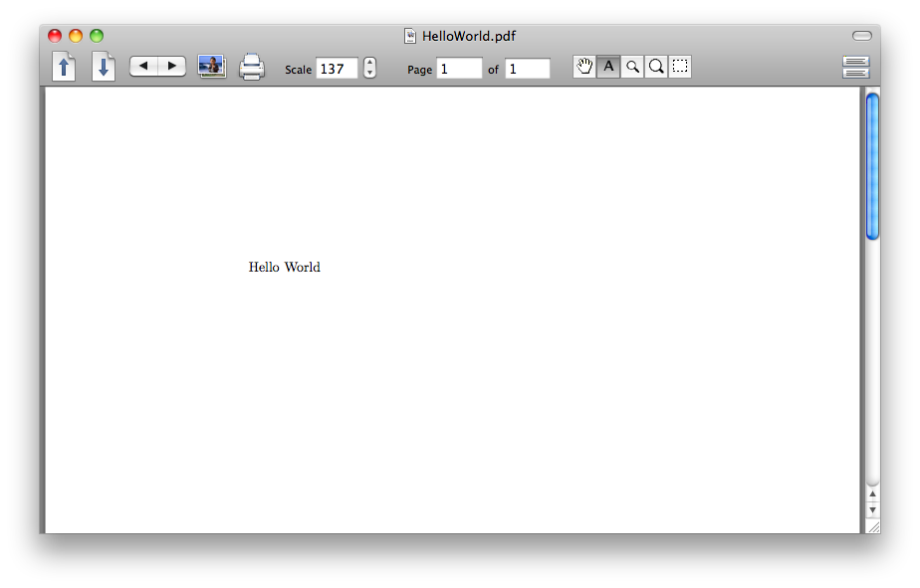Click the blue vertical scrollbar thumb
Image resolution: width=920 pixels, height=588 pixels.
click(872, 166)
